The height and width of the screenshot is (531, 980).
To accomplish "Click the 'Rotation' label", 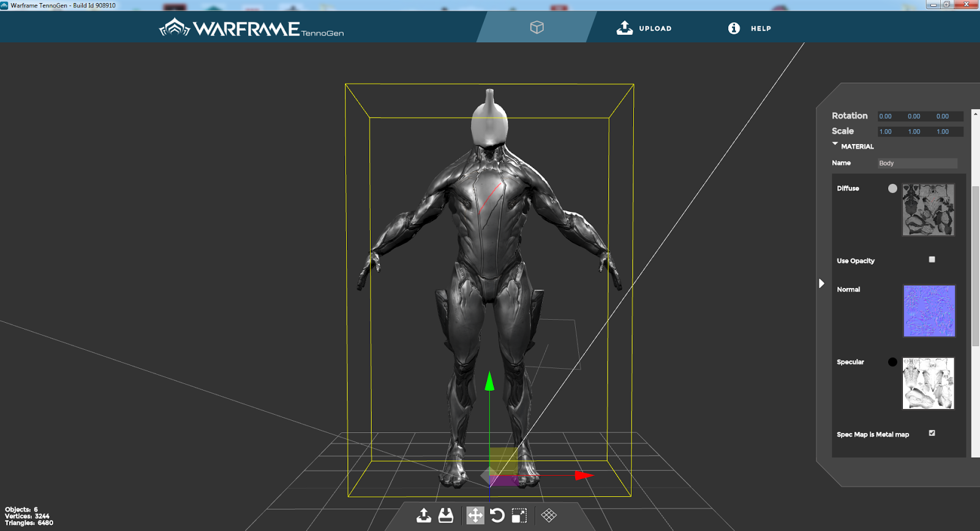I will point(850,116).
